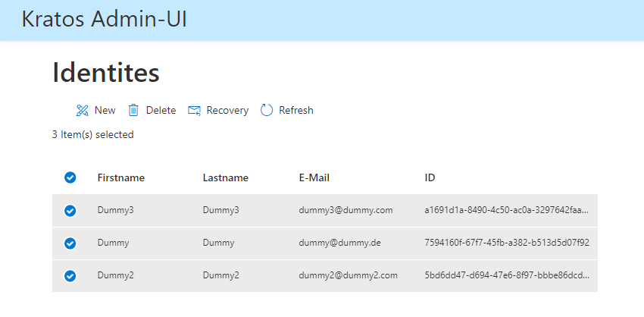Click the ID column header
Viewport: 644px width, 317px height.
430,177
